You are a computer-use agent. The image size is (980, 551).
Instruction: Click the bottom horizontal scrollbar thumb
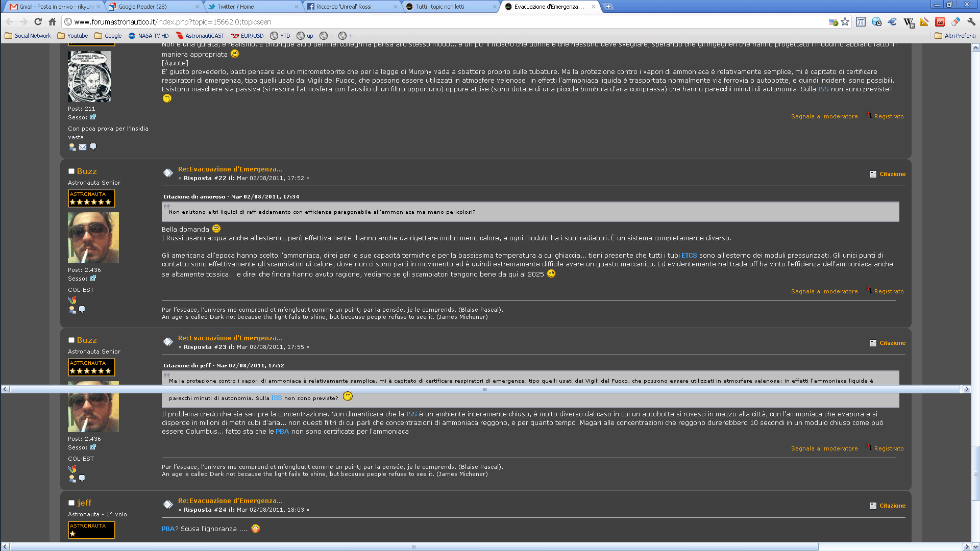(413, 547)
